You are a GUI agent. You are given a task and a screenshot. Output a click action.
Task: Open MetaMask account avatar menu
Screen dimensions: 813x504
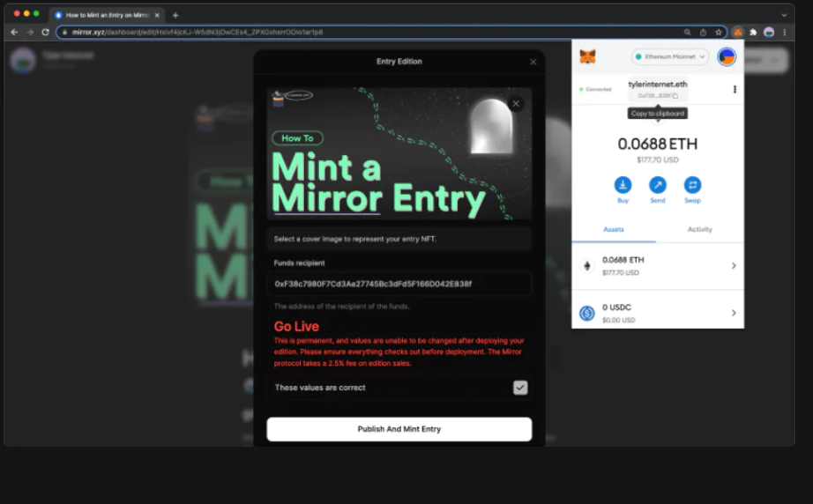(727, 57)
